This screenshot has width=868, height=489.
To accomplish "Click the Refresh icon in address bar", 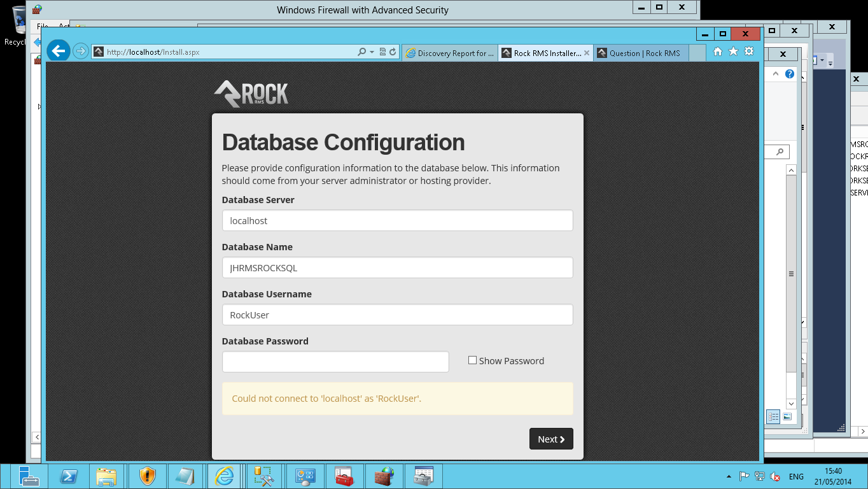I will pos(393,52).
